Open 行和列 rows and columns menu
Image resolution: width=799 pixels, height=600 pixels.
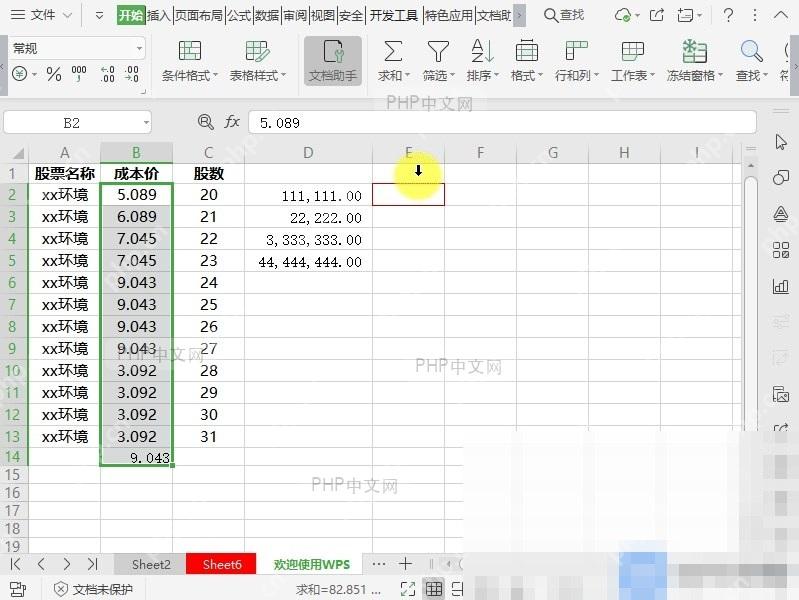click(x=576, y=61)
